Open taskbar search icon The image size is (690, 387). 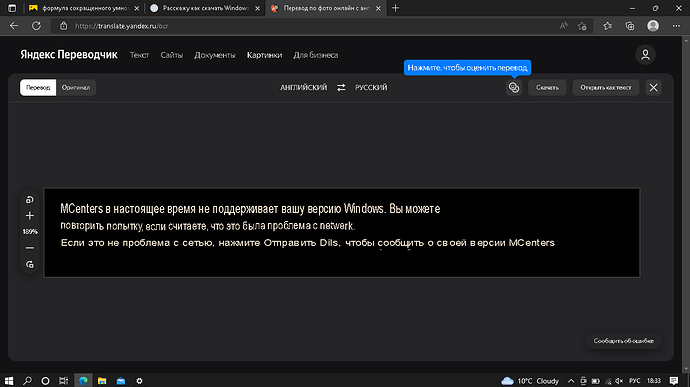coord(27,381)
